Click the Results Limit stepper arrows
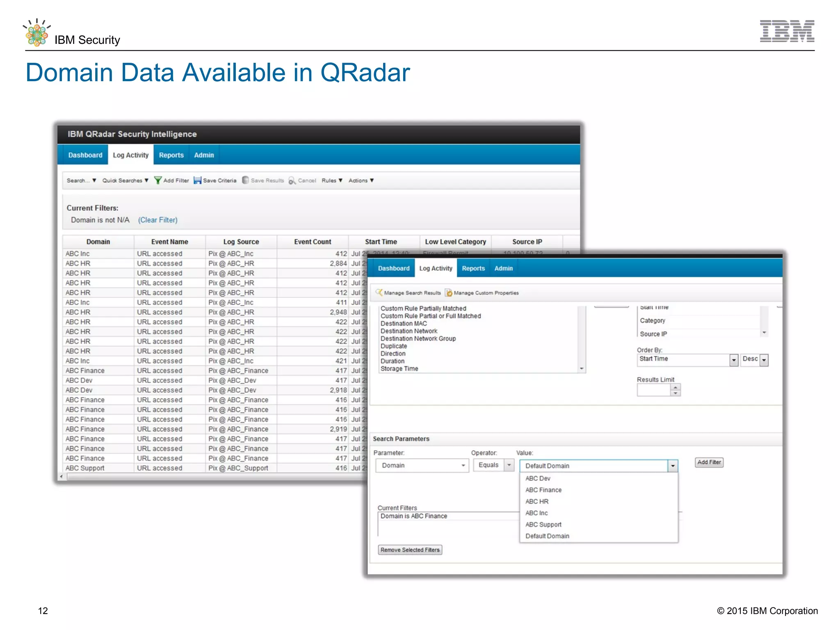This screenshot has height=630, width=840. [x=675, y=390]
